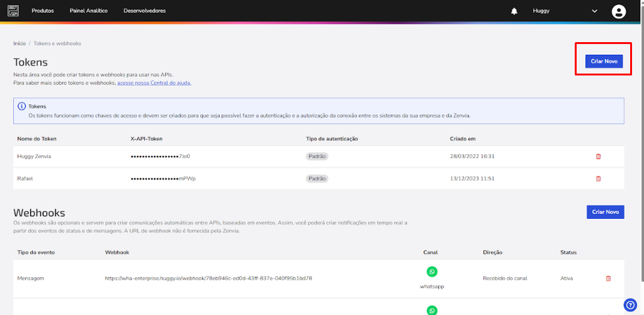The image size is (644, 315).
Task: Click the Status column header
Action: 568,252
